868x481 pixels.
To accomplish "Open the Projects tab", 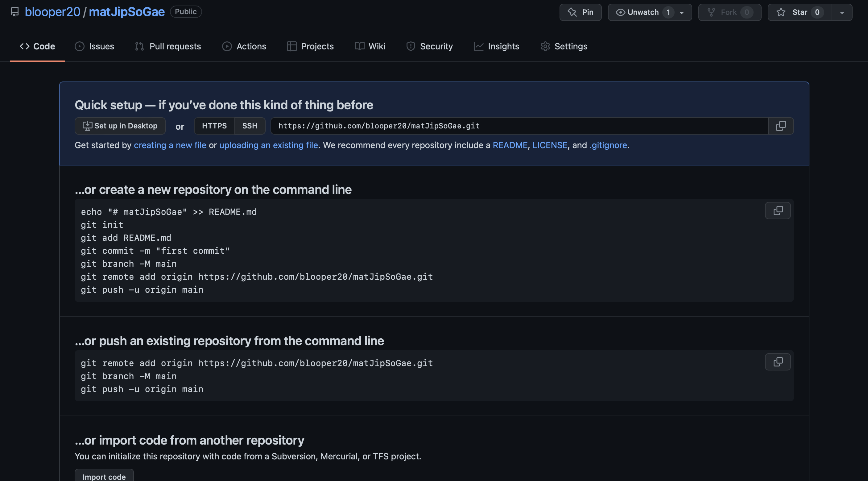I will pos(310,46).
